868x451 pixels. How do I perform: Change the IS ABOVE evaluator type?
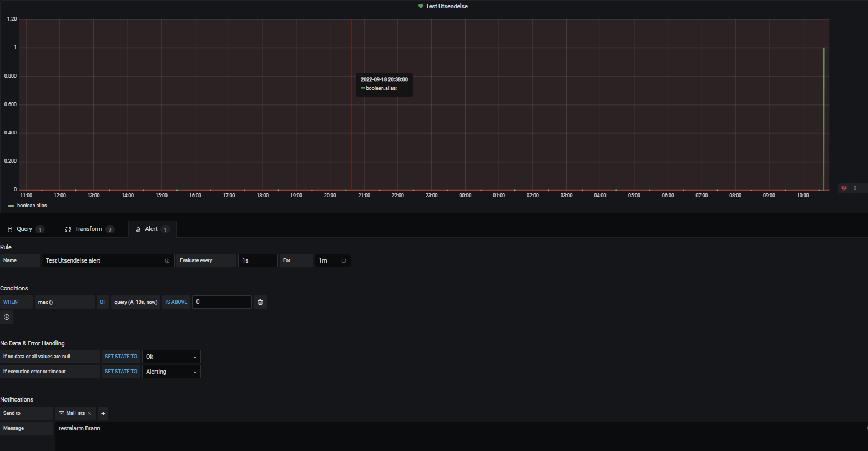176,302
